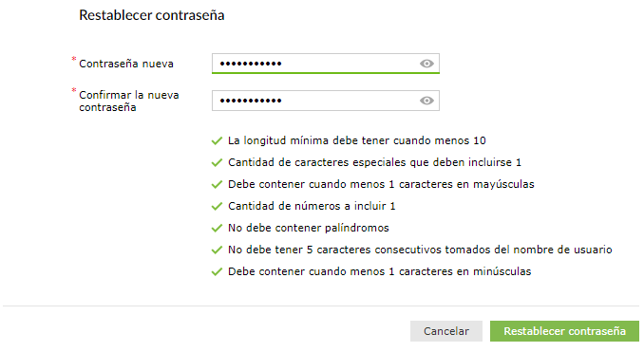
Task: Click checkmark by Cantidad de números rule
Action: tap(217, 206)
